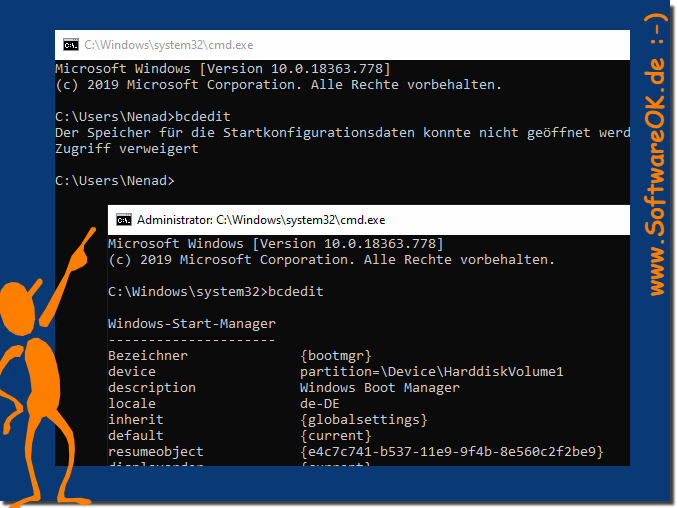Click the version line in the Administrator window
Image resolution: width=677 pixels, height=508 pixels.
click(x=275, y=243)
